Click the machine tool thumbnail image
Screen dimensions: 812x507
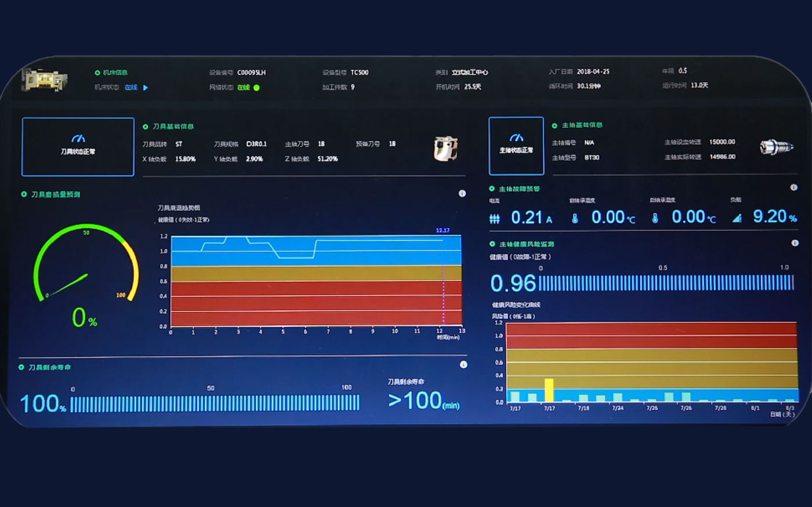[45, 80]
